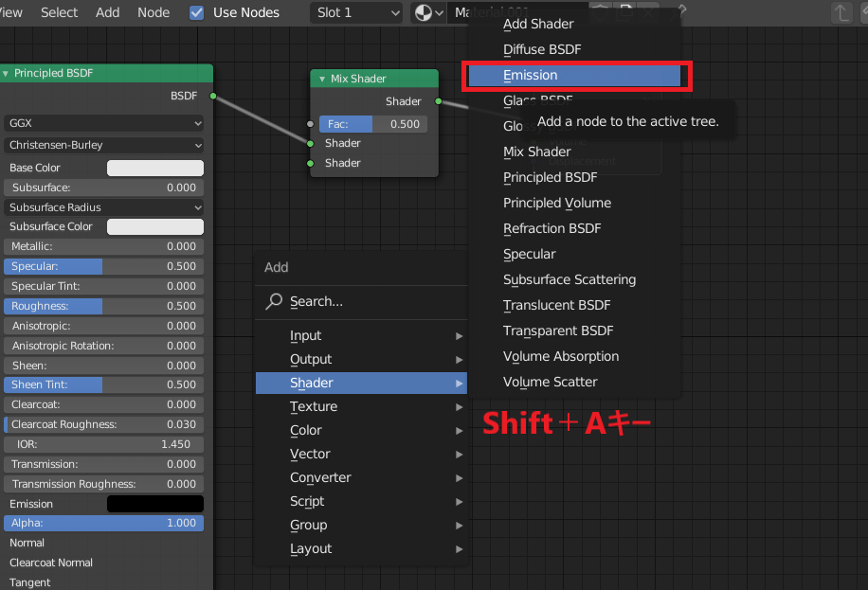Screen dimensions: 868x590
Task: Click the first Shader input socket on Mix Shader
Action: (x=310, y=143)
